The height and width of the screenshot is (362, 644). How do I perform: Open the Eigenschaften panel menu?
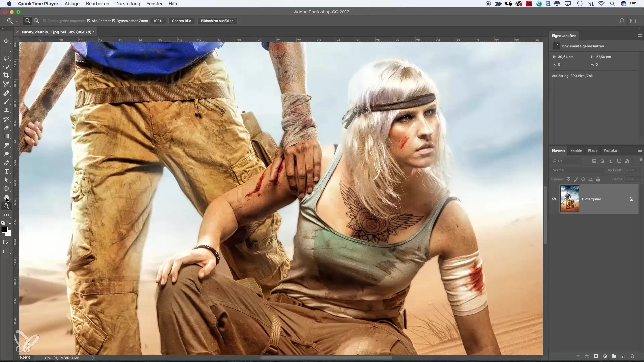pos(640,36)
